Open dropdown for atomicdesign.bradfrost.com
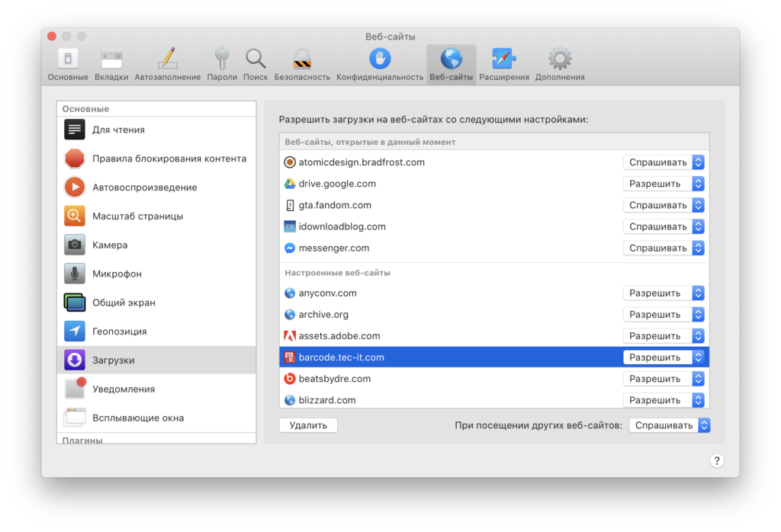 point(664,162)
